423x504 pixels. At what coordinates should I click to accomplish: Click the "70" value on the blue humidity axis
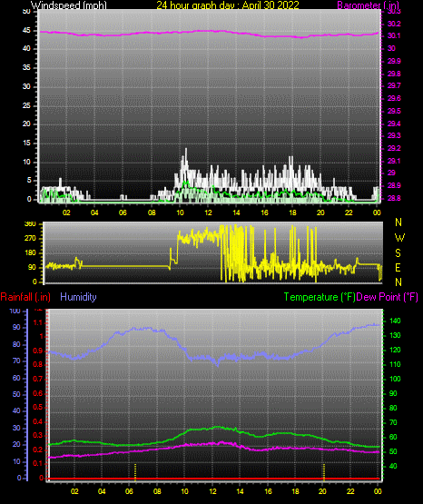point(16,361)
